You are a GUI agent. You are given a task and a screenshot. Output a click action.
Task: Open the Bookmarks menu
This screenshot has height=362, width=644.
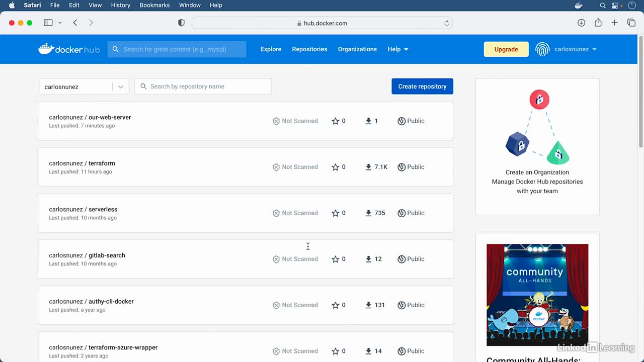pyautogui.click(x=154, y=5)
